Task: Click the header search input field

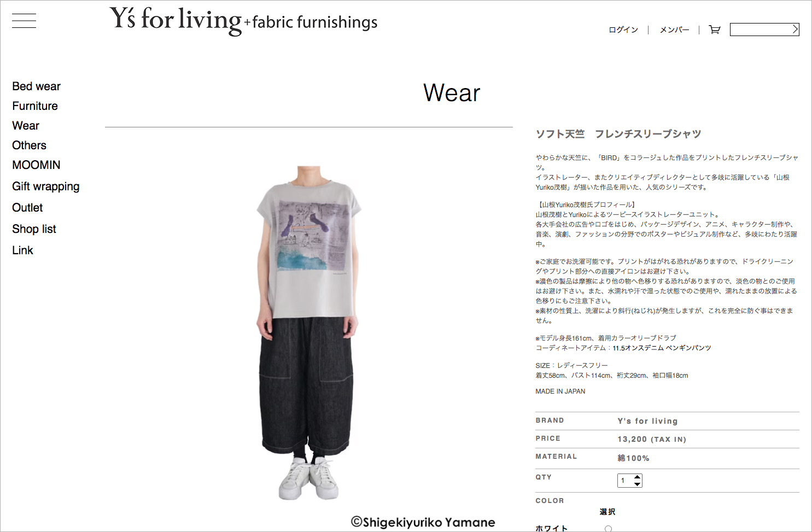Action: (x=761, y=30)
